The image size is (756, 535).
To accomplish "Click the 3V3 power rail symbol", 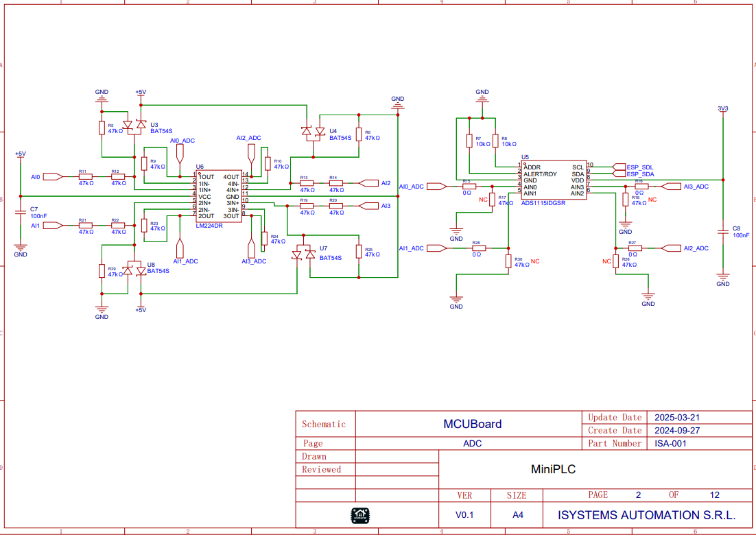I will click(x=722, y=110).
